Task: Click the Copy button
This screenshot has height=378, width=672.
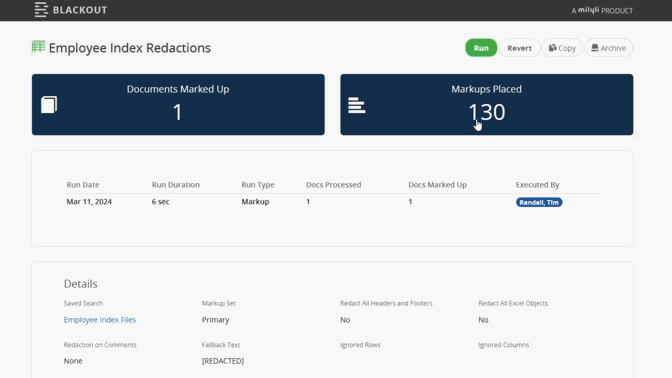Action: 562,48
